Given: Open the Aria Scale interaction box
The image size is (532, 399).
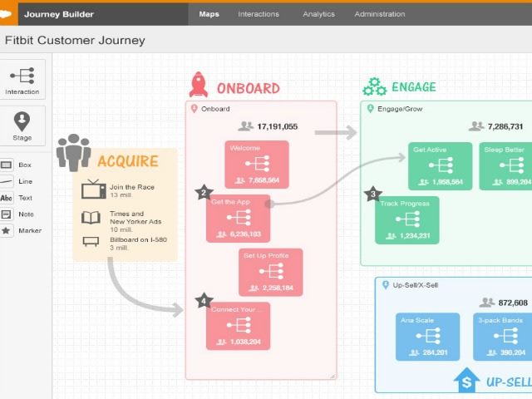Looking at the screenshot, I should [x=428, y=337].
